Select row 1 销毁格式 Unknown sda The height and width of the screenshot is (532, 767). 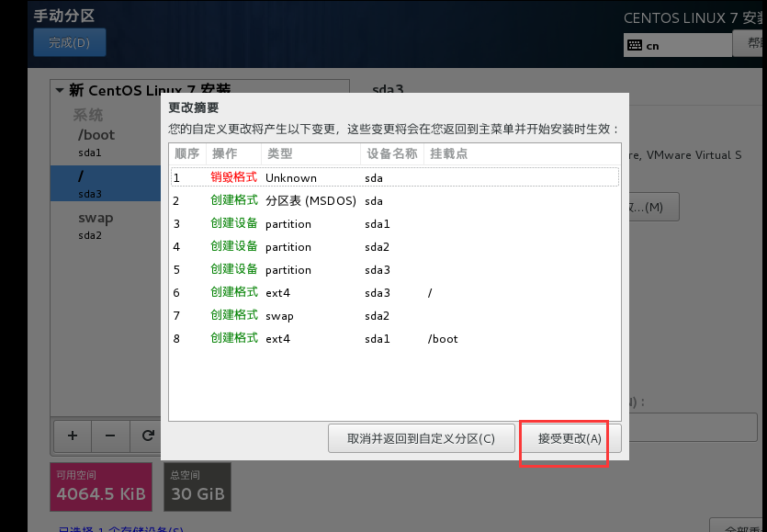coord(395,177)
